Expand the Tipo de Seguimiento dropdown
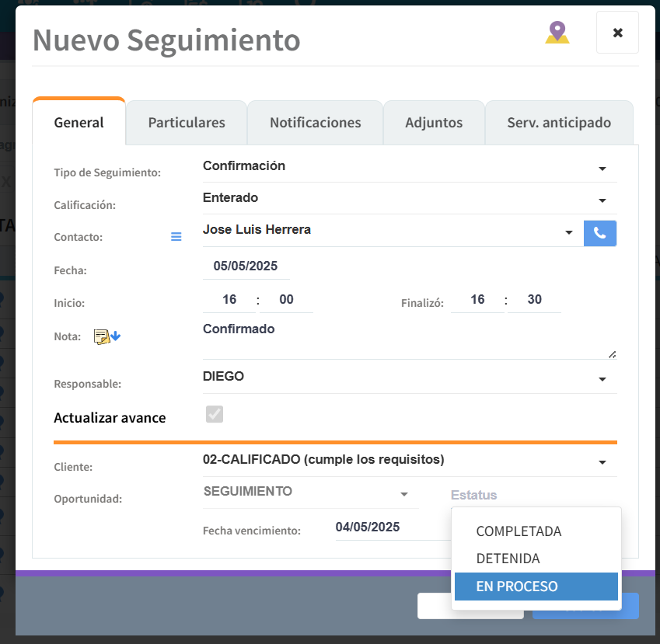Image resolution: width=660 pixels, height=644 pixels. pos(602,169)
